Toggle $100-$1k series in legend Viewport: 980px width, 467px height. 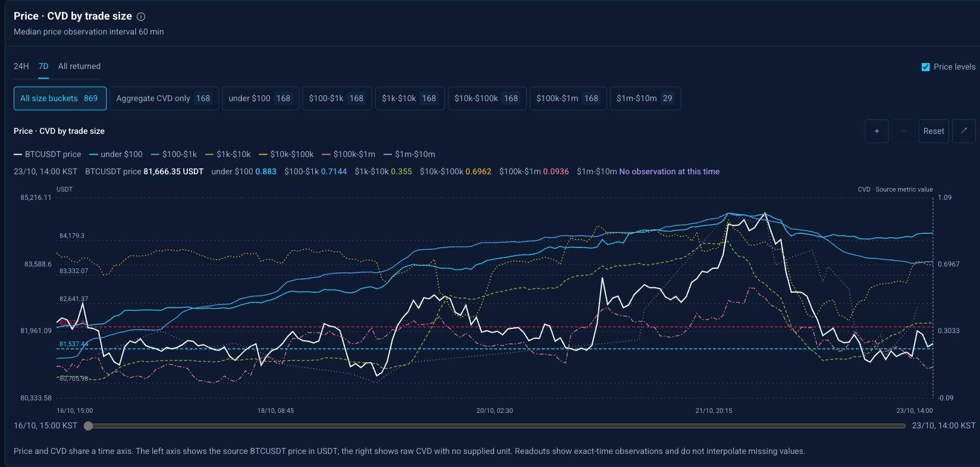pos(174,154)
